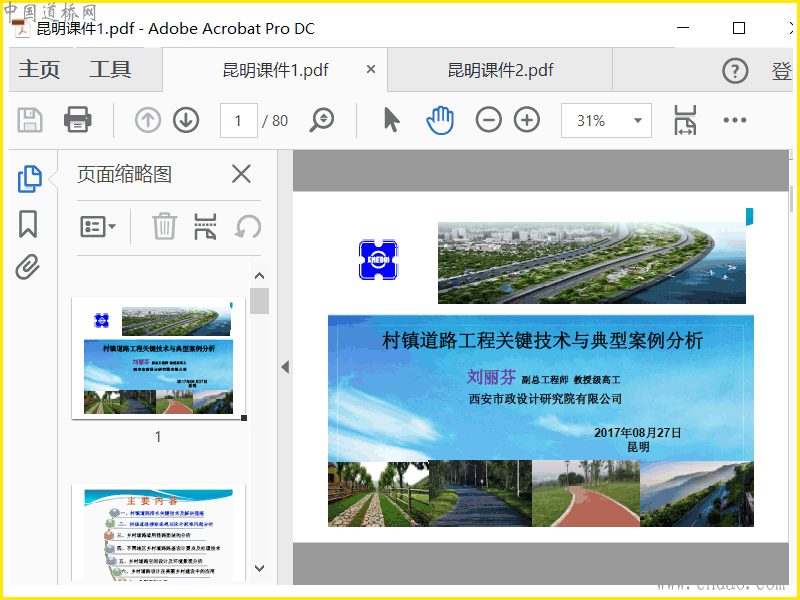The height and width of the screenshot is (600, 800).
Task: Switch to the 工具 tab
Action: pyautogui.click(x=110, y=69)
